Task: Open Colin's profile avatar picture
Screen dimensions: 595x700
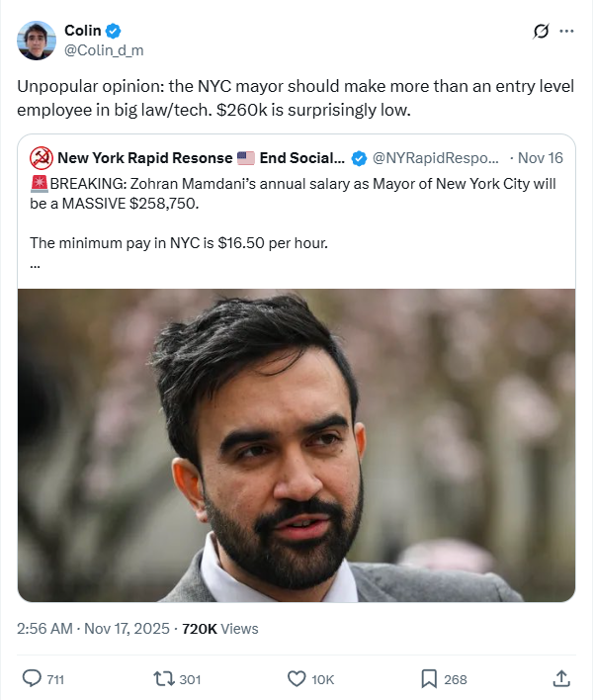Action: 36,40
